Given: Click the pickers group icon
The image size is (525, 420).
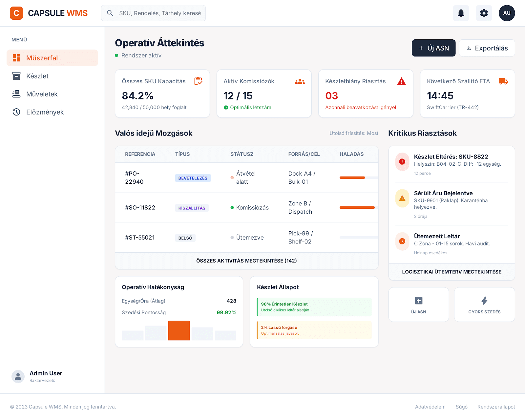Looking at the screenshot, I should (300, 81).
